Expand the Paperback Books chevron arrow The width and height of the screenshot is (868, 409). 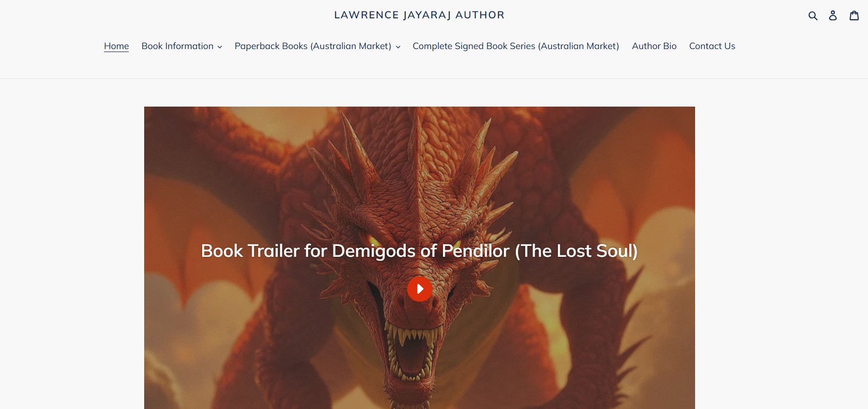click(398, 47)
